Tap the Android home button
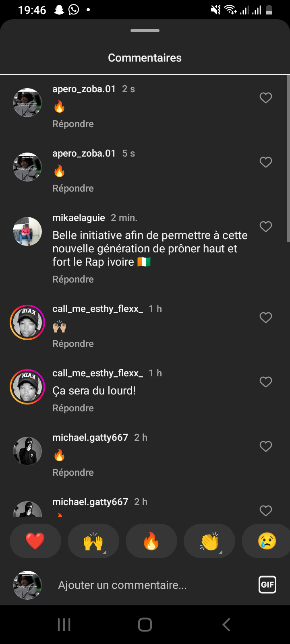Image resolution: width=290 pixels, height=644 pixels. (145, 625)
